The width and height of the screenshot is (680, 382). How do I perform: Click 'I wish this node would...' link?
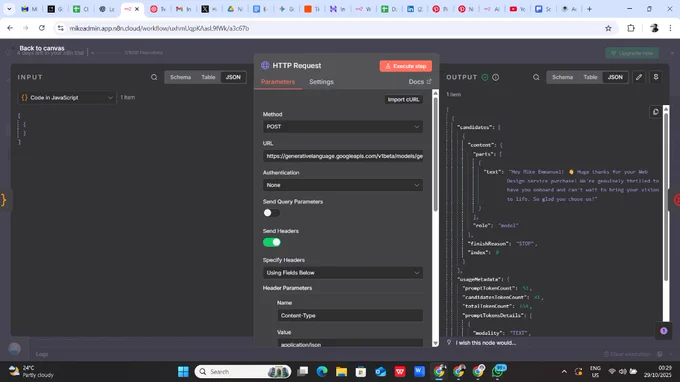click(486, 343)
